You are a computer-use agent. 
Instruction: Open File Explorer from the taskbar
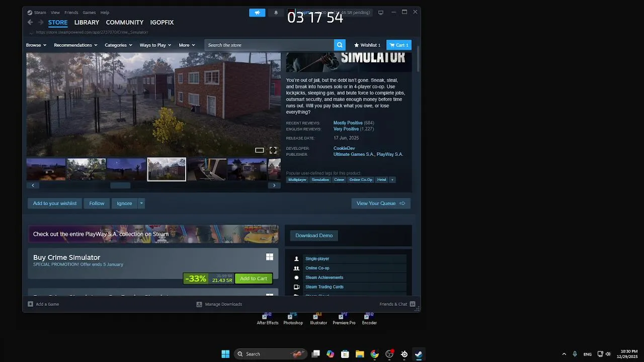360,354
